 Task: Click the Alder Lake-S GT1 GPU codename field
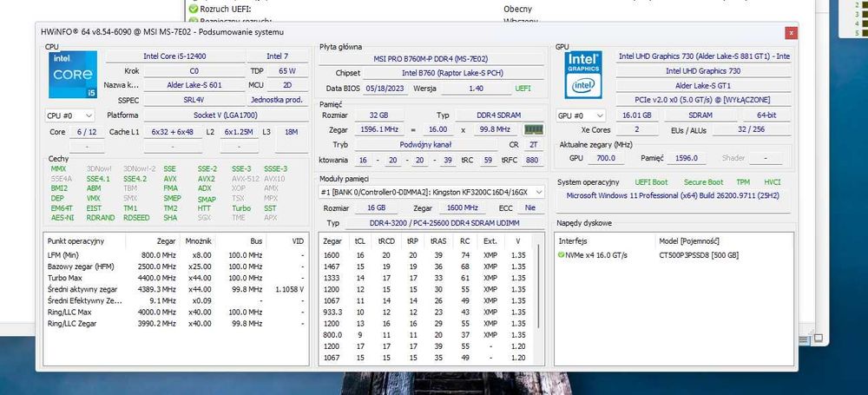tap(703, 85)
